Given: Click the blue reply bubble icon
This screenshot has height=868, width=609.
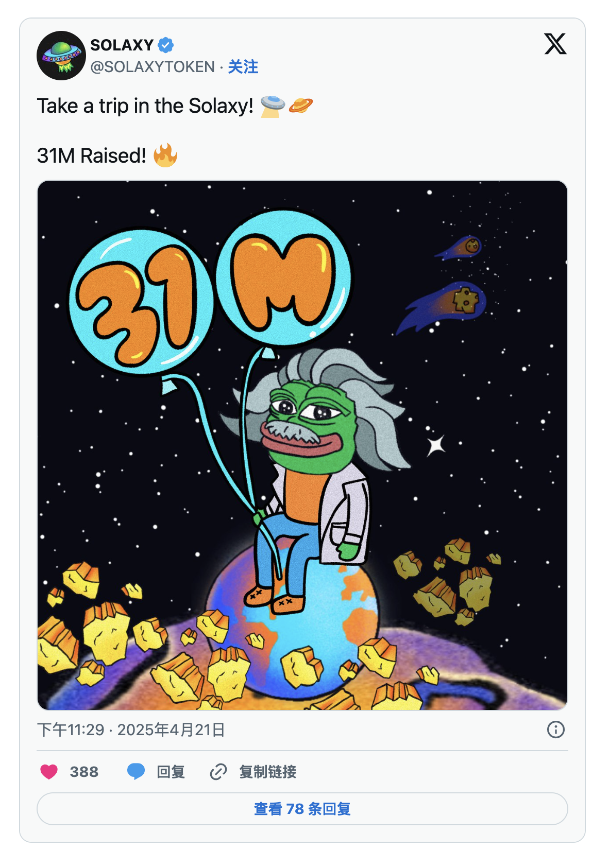Looking at the screenshot, I should click(x=136, y=772).
